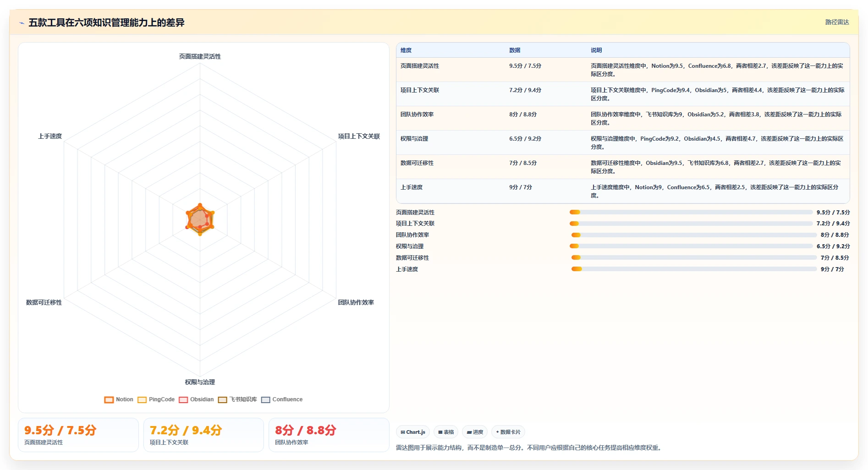Click the value 9分 / 7分 beside a progress bar
This screenshot has height=470, width=868.
(832, 269)
